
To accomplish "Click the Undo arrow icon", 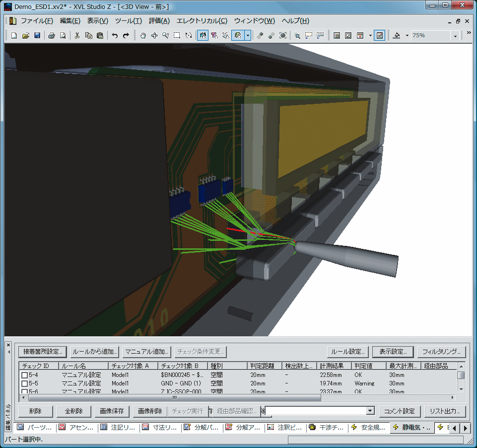I will click(x=115, y=36).
